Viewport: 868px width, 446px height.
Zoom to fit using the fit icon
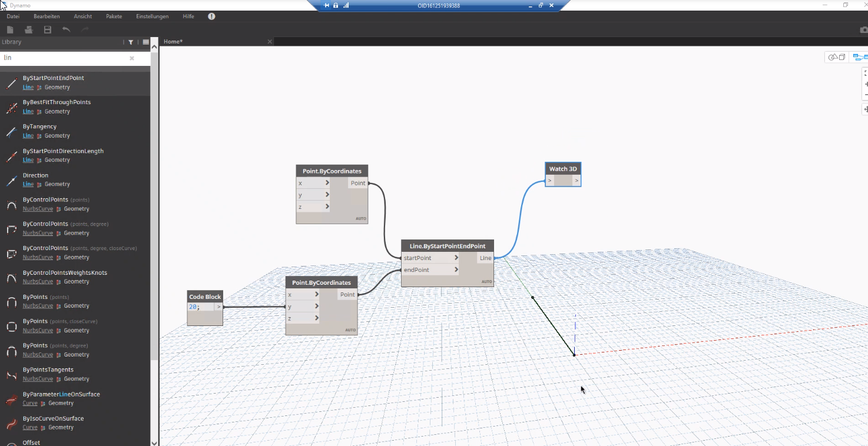[865, 73]
